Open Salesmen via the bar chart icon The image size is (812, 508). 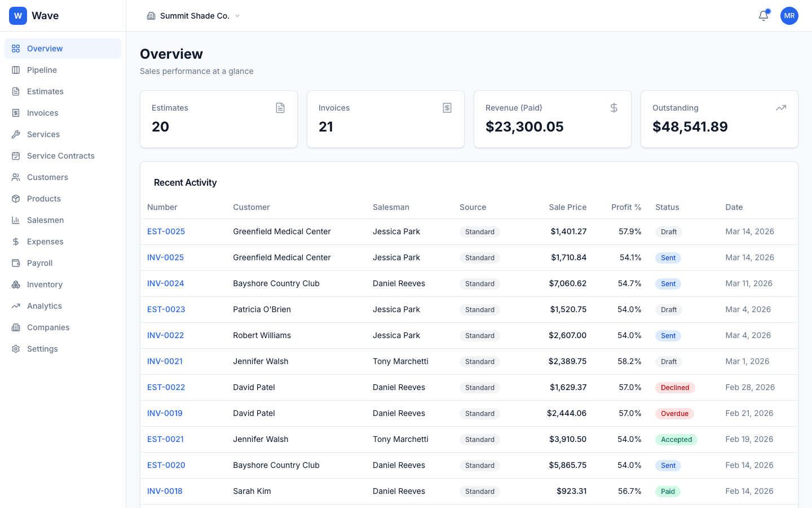(x=16, y=220)
